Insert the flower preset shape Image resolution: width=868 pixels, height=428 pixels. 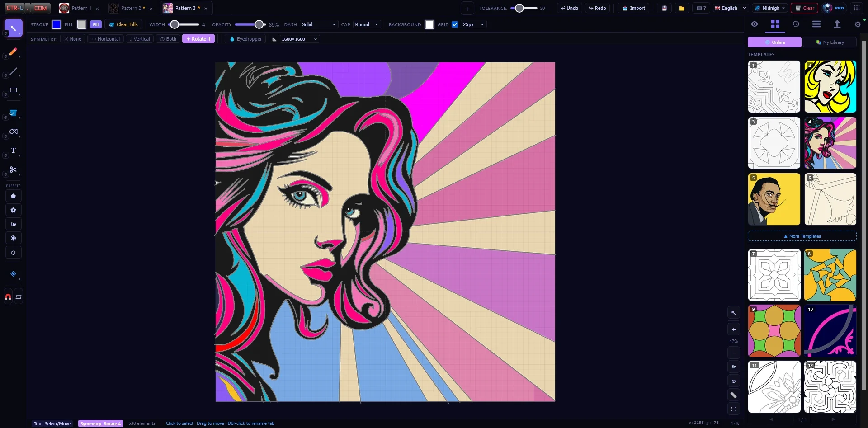(13, 210)
